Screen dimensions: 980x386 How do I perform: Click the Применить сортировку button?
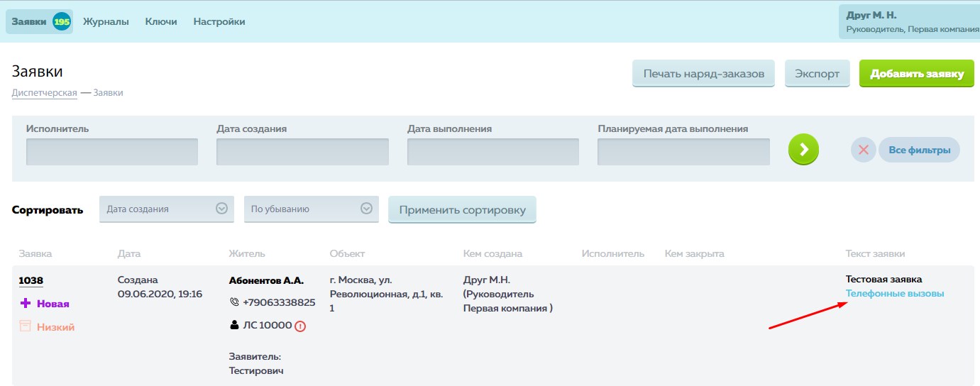(462, 210)
